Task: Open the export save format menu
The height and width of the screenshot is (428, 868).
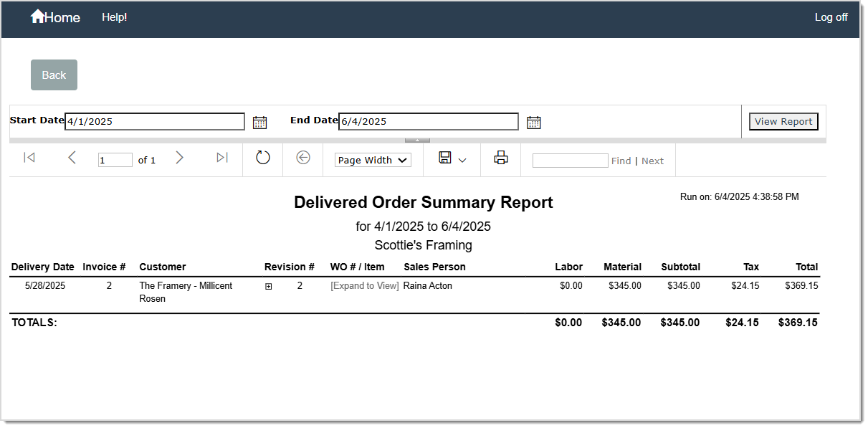Action: pos(452,158)
